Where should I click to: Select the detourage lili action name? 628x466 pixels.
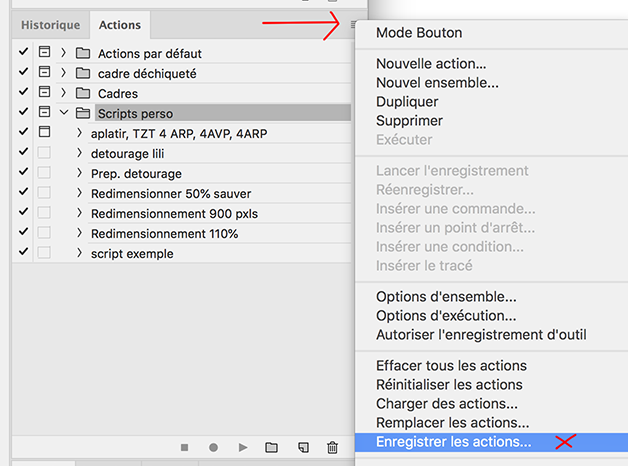point(127,154)
